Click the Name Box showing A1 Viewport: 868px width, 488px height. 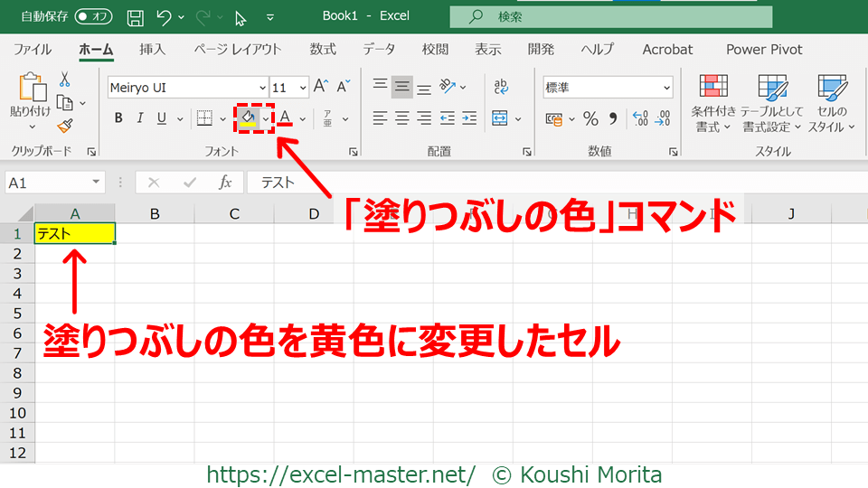coord(54,183)
